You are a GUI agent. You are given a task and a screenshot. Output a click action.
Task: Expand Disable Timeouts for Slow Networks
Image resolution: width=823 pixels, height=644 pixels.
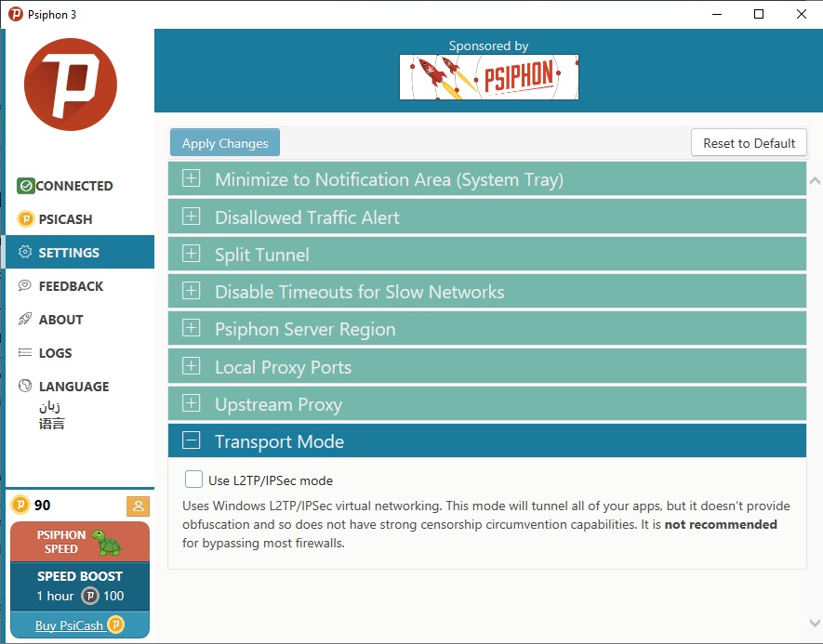(x=487, y=291)
